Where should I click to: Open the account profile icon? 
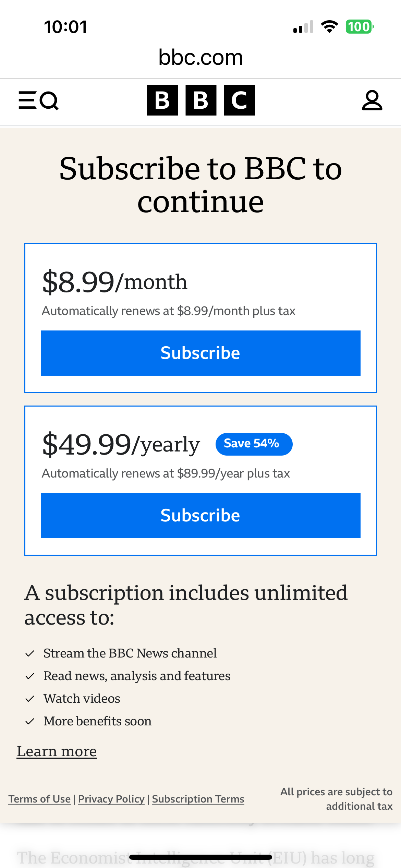tap(372, 100)
